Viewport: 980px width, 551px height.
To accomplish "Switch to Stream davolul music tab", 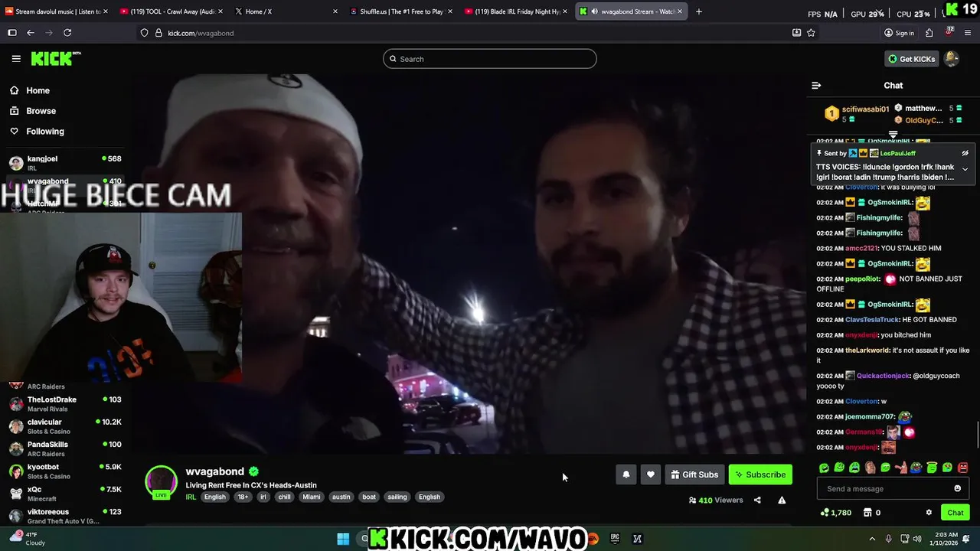I will click(x=56, y=11).
